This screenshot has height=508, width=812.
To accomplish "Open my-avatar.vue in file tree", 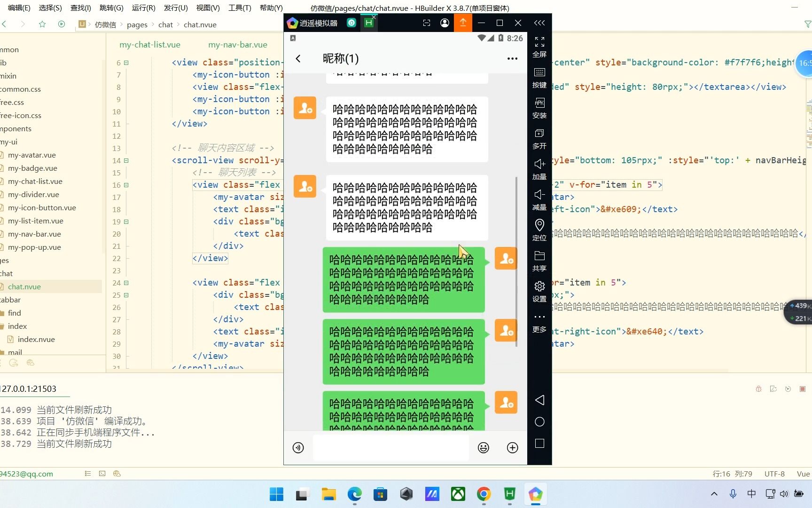I will tap(31, 155).
